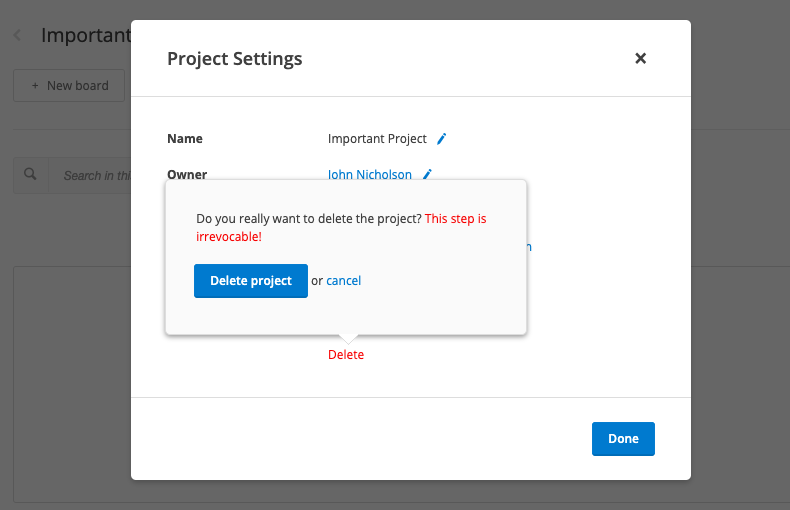Focus the Search in this project field

tap(90, 175)
